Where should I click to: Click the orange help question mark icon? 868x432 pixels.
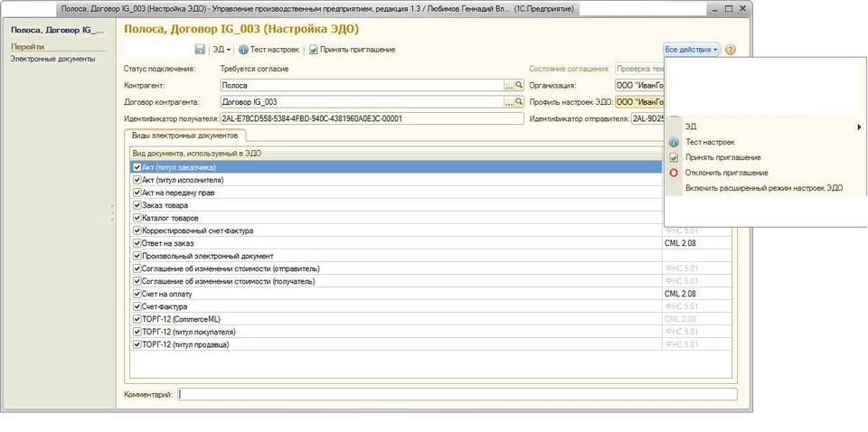[x=731, y=50]
